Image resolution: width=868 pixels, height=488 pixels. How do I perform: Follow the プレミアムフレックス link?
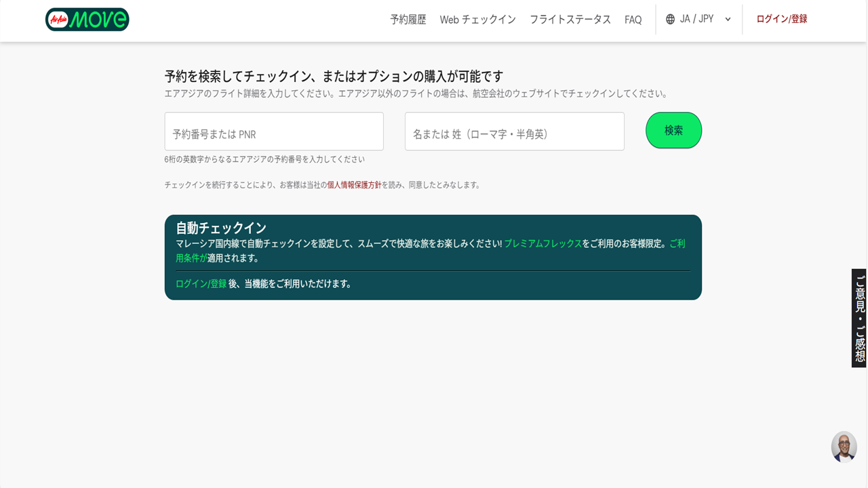point(542,243)
